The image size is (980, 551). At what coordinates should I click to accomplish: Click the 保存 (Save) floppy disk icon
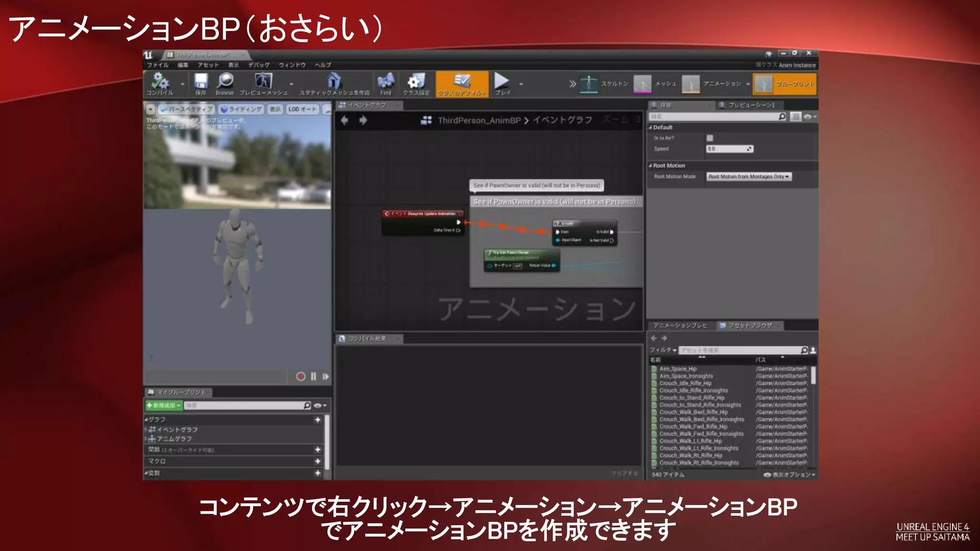pos(200,84)
